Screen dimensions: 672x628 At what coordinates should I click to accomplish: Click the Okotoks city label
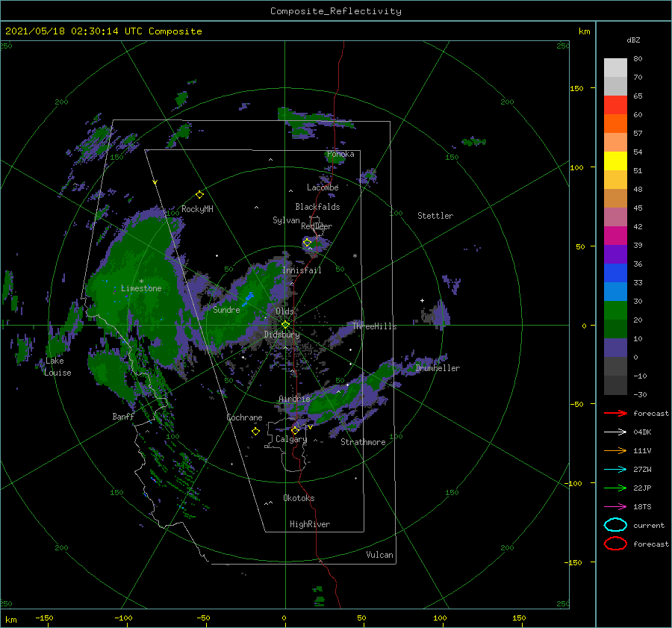(299, 498)
